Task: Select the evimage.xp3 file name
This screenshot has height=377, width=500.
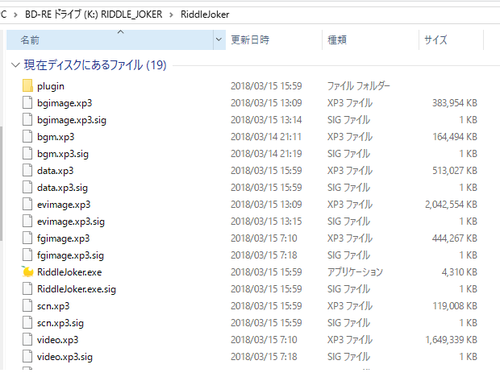Action: 64,205
